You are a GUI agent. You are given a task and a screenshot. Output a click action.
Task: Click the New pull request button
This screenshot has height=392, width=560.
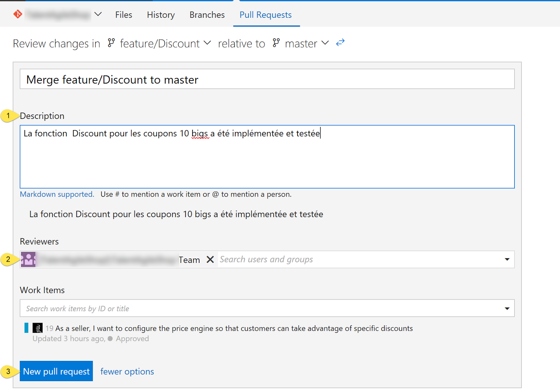pyautogui.click(x=56, y=371)
